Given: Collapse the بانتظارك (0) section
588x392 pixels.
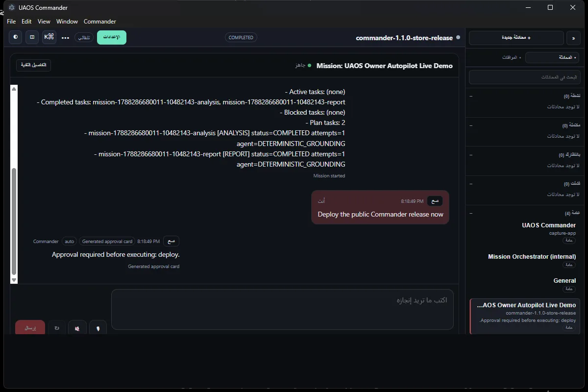Looking at the screenshot, I should tap(471, 155).
